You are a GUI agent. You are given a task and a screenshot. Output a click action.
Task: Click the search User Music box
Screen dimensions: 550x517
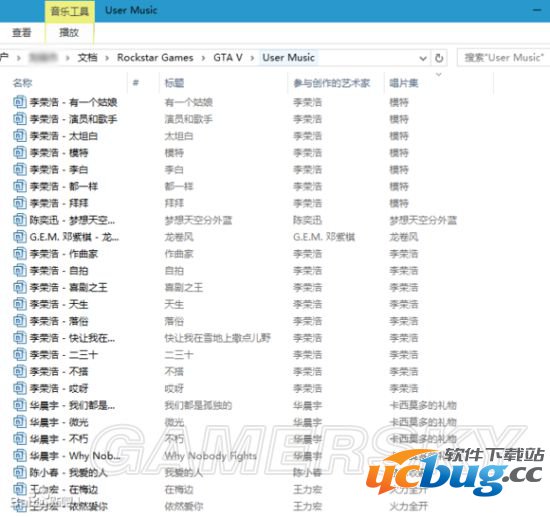click(x=504, y=58)
